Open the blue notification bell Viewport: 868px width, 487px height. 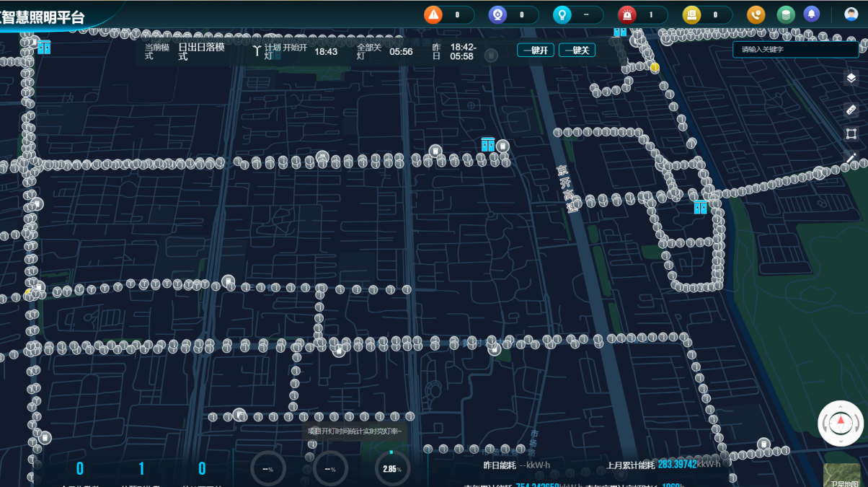812,14
